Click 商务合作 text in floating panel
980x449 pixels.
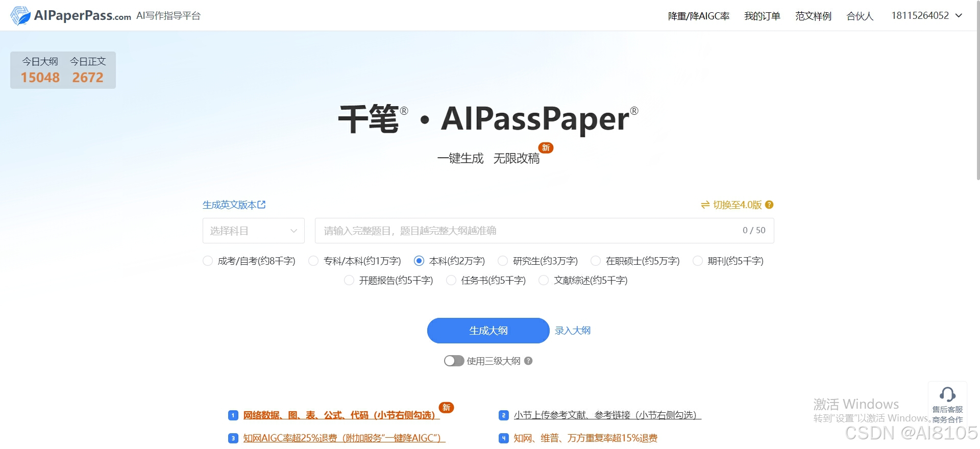click(x=947, y=419)
